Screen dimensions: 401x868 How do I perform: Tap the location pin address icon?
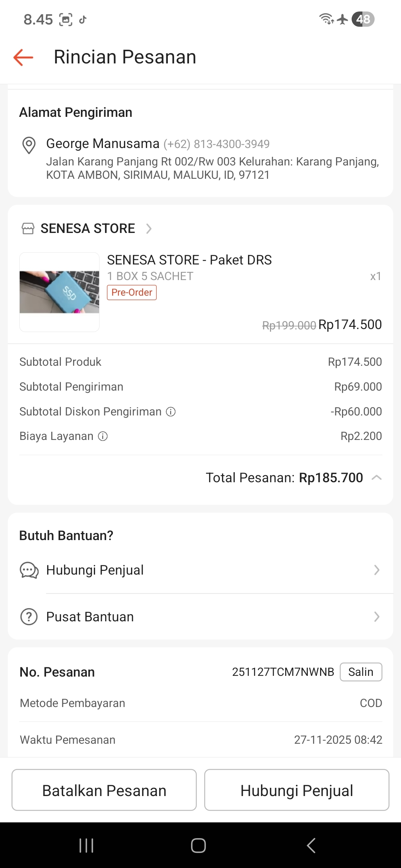point(29,145)
